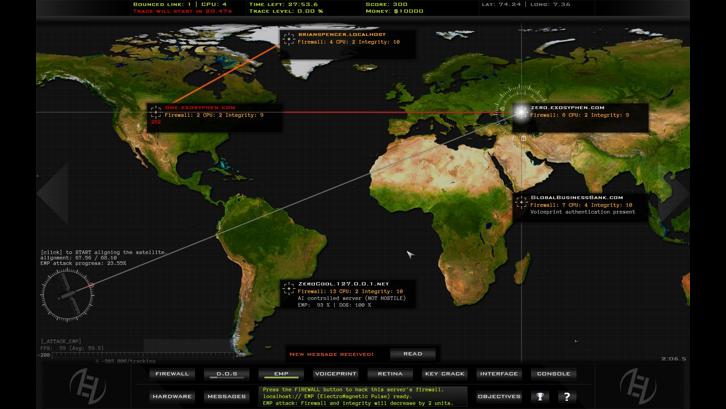
Task: Click the glowing zero.exosyphen.com server node
Action: click(x=521, y=112)
